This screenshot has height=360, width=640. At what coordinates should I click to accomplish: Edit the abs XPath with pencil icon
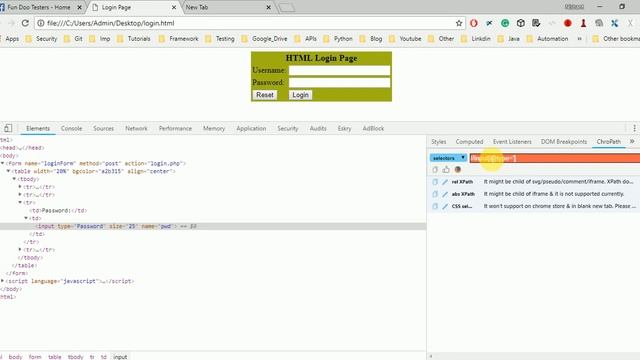point(445,194)
